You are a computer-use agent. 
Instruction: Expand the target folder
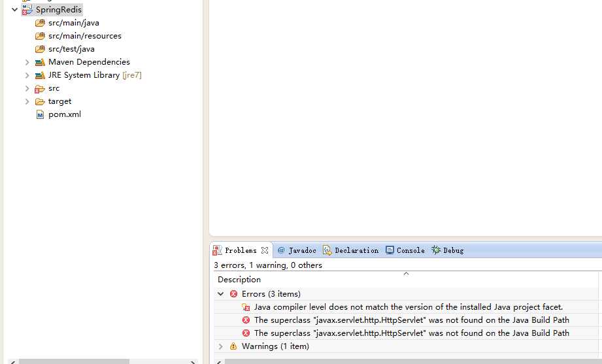[x=27, y=101]
